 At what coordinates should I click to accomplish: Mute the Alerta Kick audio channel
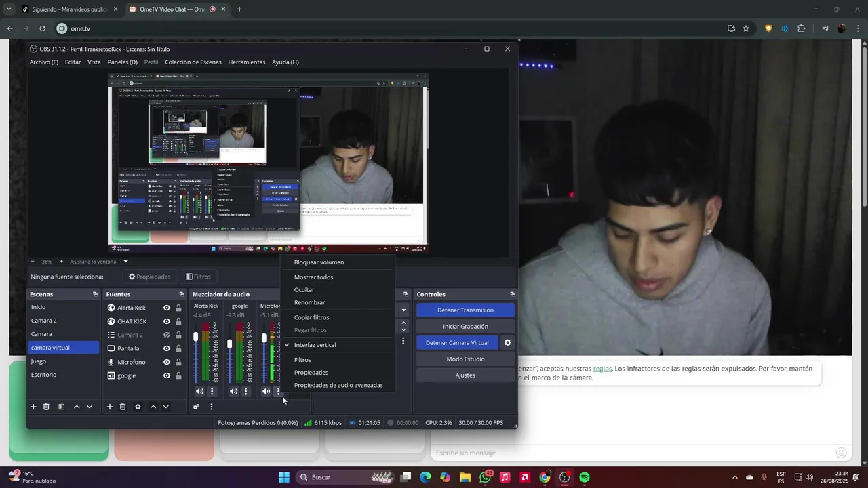[199, 391]
